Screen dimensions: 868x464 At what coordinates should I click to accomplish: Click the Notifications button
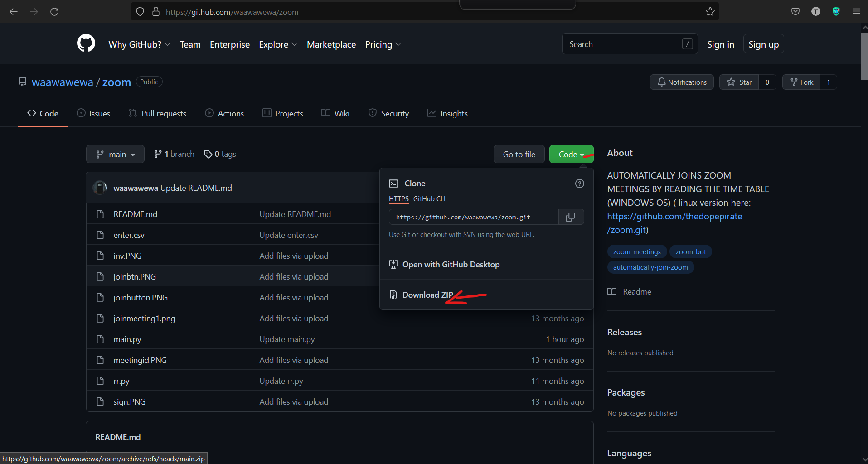(x=682, y=82)
